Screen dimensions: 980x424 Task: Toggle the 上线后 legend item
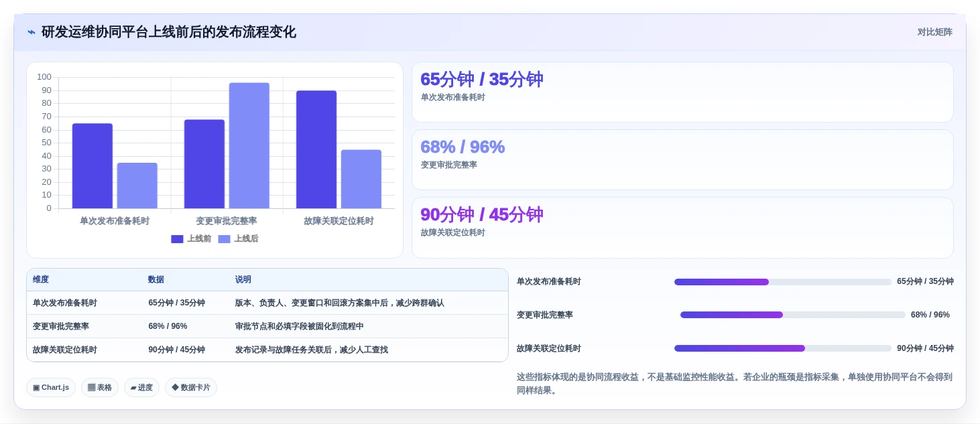[238, 239]
